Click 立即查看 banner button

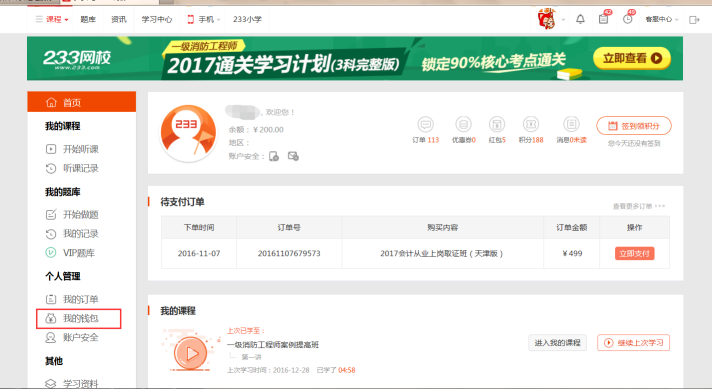tap(632, 58)
